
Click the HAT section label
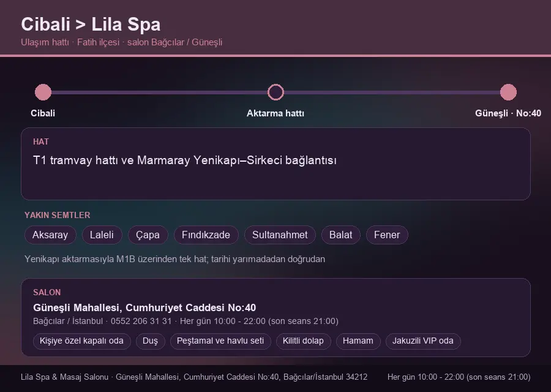point(41,141)
